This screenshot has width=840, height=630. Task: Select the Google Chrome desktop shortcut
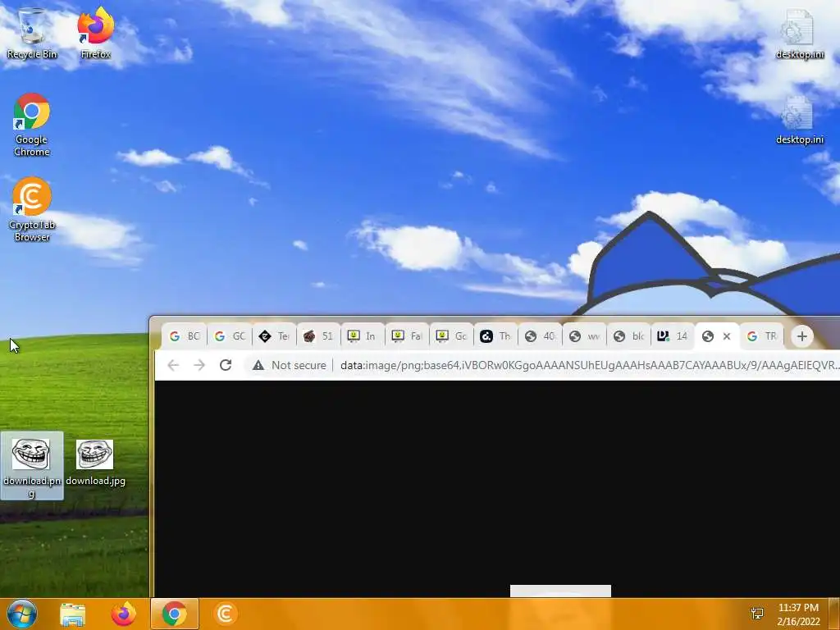(x=32, y=125)
